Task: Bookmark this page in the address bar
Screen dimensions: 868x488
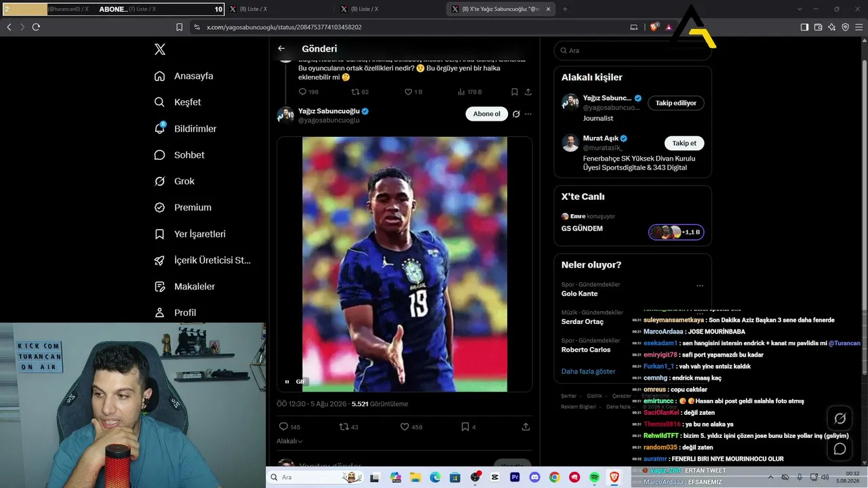Action: (x=179, y=27)
